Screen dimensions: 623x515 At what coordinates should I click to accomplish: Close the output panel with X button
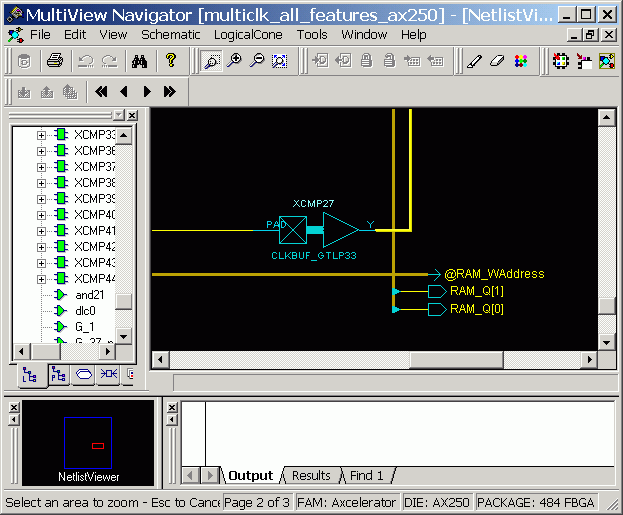(x=172, y=407)
